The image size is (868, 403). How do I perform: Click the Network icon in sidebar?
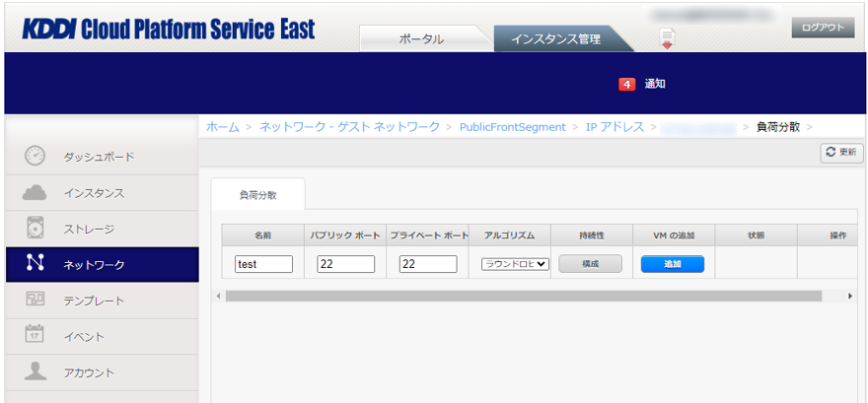point(36,264)
